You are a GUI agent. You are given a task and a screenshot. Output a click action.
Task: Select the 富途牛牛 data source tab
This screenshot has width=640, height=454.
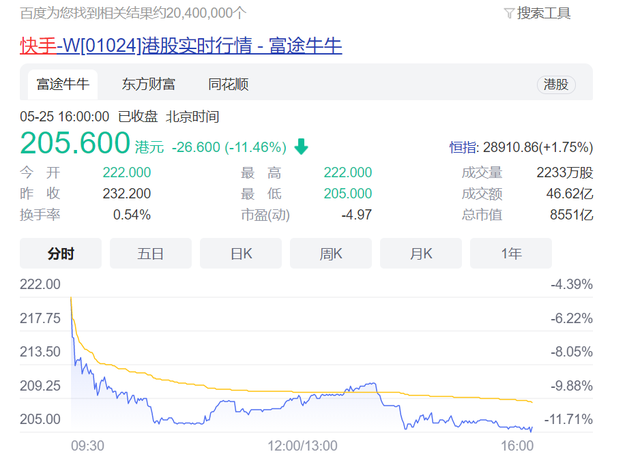(x=62, y=84)
